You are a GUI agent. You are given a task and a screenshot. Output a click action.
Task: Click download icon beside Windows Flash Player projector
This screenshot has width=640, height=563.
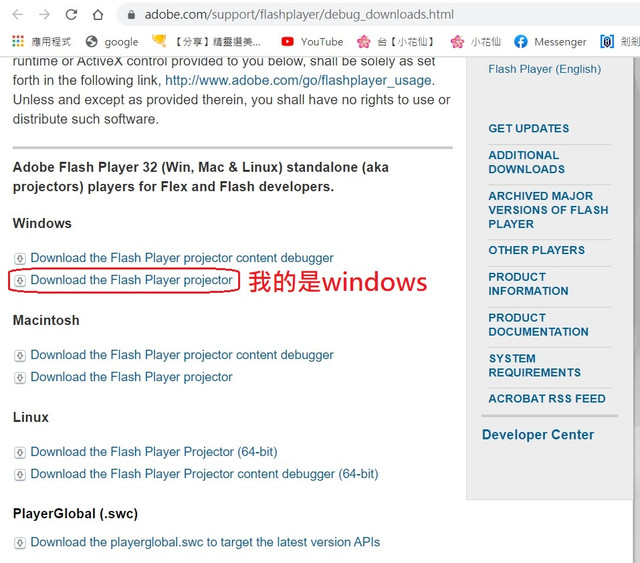pyautogui.click(x=20, y=280)
